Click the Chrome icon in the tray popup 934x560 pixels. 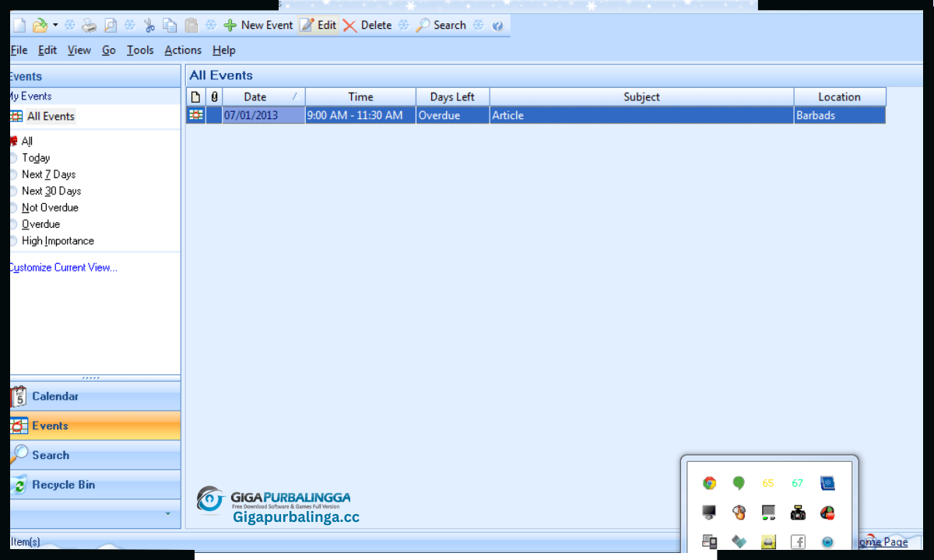(709, 483)
